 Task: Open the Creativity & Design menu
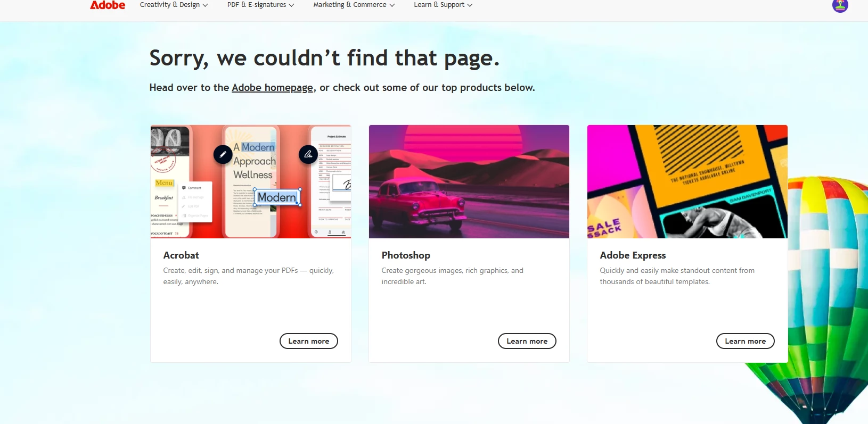pyautogui.click(x=174, y=5)
